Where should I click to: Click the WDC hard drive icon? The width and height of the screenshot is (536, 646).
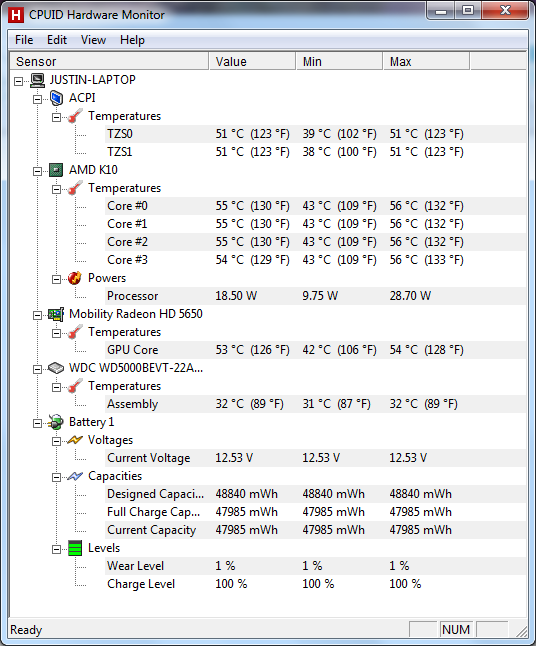56,368
